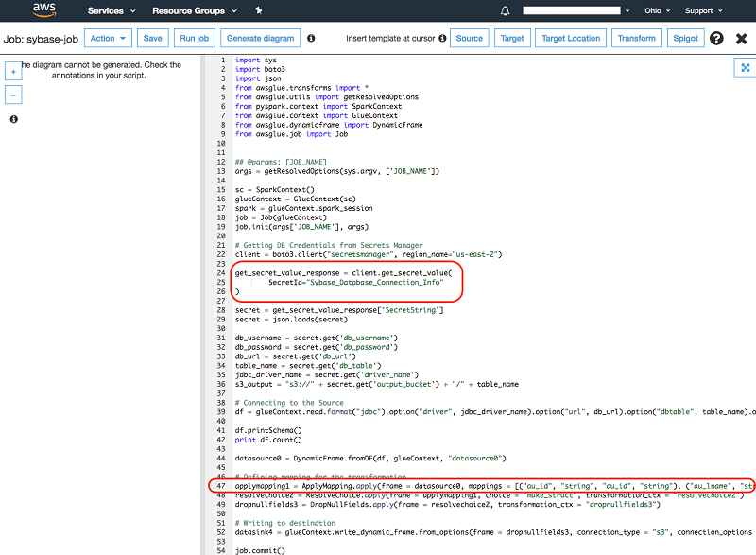Zoom out the diagram with minus
Screen dimensions: 756x555
coord(13,95)
